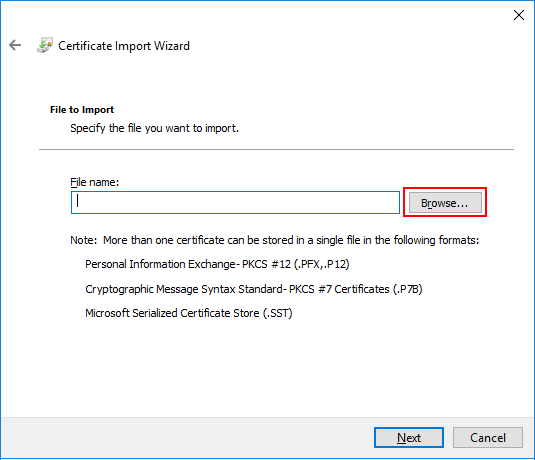Click "Specify the file you want to import."
Screen dimensions: 535x460
tap(154, 128)
